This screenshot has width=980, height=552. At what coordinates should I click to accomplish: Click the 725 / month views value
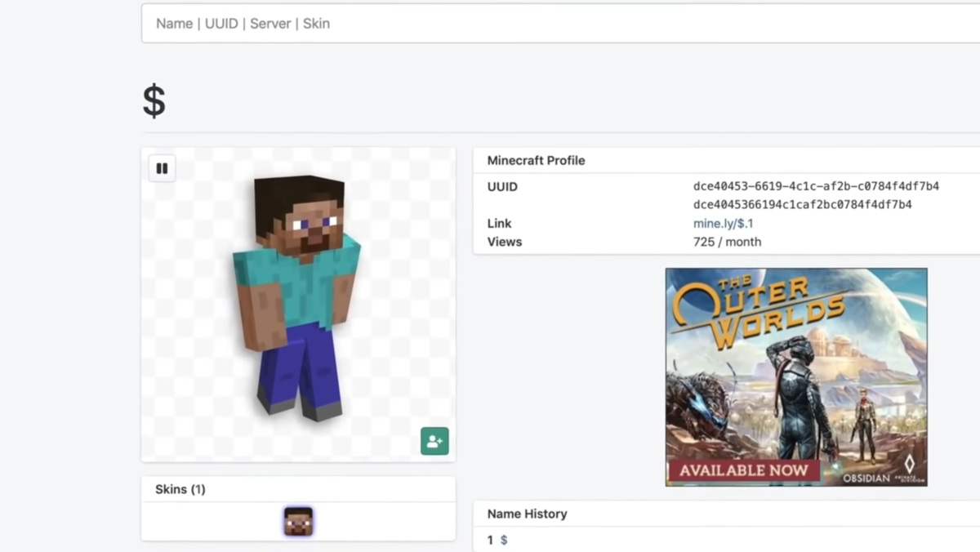point(727,242)
